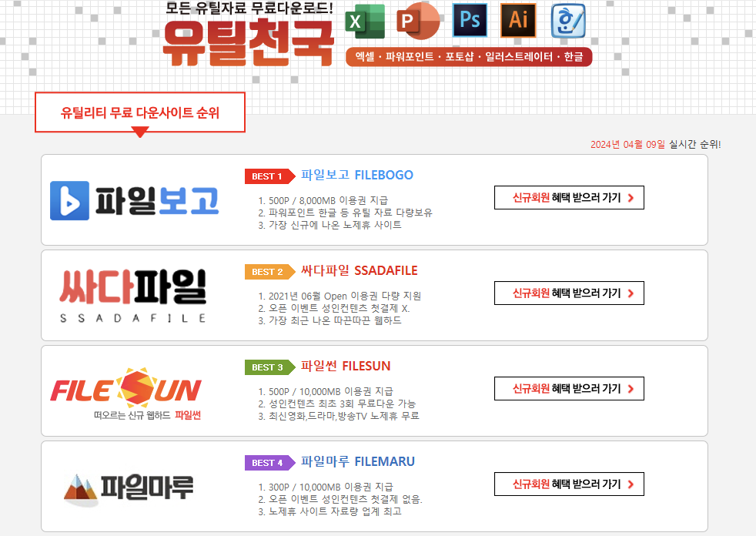Click the Hangul word processor icon
Viewport: 756px width, 536px height.
tap(568, 21)
